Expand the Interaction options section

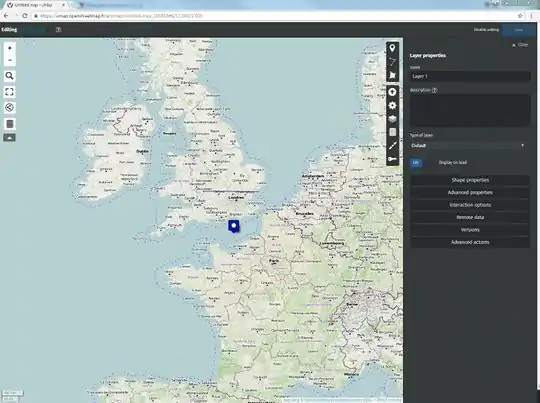coord(470,205)
